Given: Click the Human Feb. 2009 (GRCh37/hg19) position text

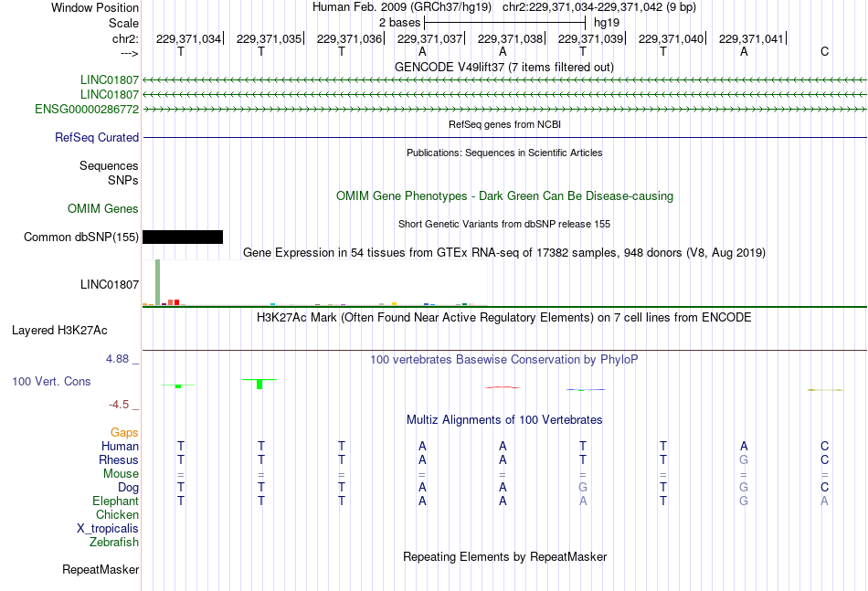Looking at the screenshot, I should (x=402, y=7).
